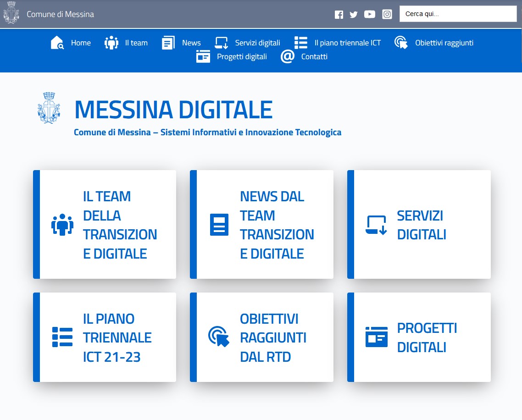Open Progetti digitali from the navigation menu
This screenshot has height=420, width=522.
point(242,56)
